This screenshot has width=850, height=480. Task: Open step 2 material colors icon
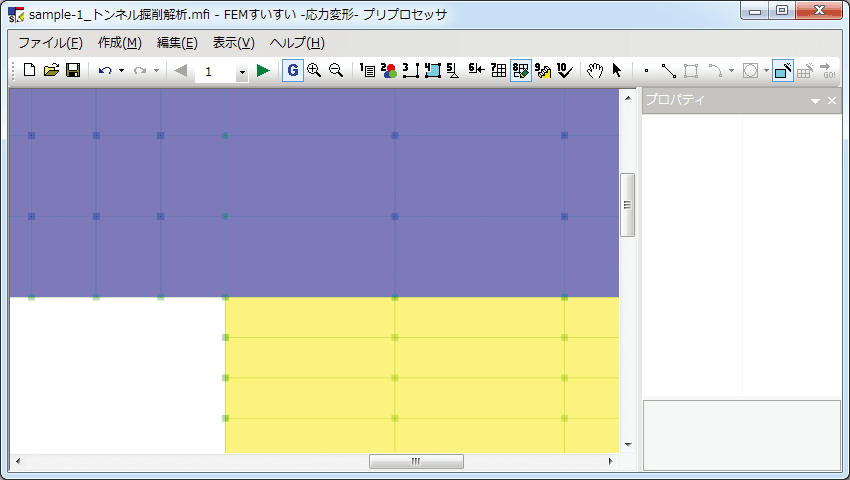click(x=389, y=71)
